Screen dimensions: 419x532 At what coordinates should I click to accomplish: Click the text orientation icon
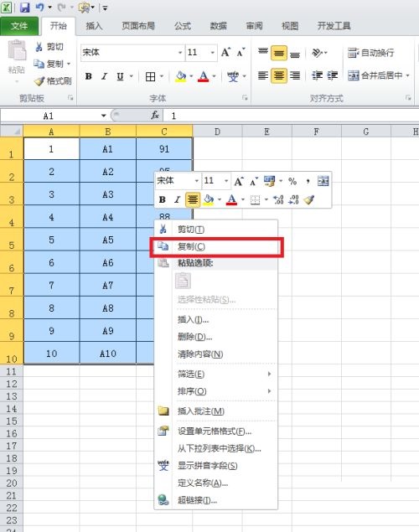pos(318,53)
